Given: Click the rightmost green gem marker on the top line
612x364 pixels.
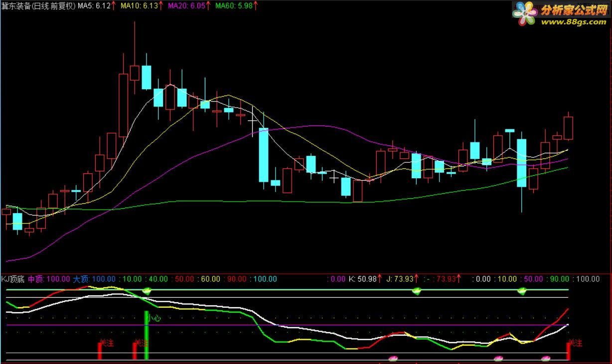Looking at the screenshot, I should pyautogui.click(x=522, y=291).
